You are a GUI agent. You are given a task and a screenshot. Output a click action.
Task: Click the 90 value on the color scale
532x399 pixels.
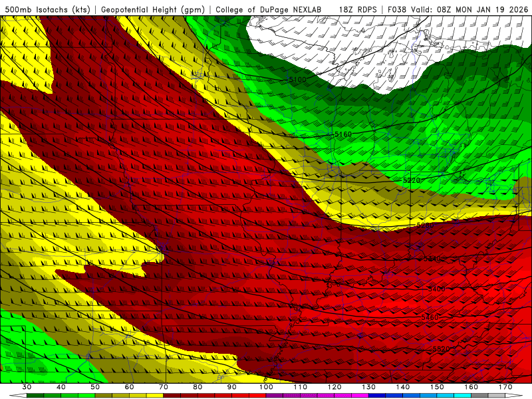click(x=232, y=387)
